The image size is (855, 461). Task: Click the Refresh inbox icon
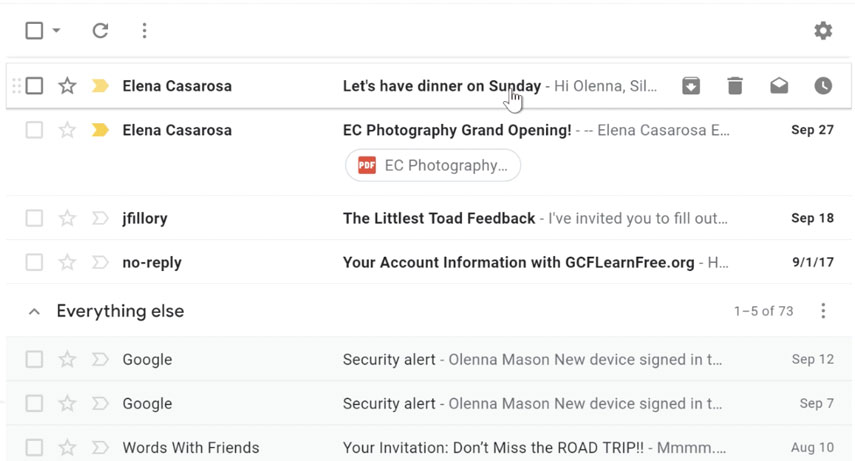100,31
